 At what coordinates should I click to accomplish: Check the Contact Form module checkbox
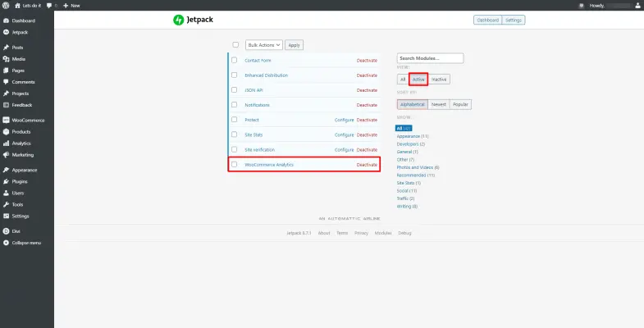(234, 60)
